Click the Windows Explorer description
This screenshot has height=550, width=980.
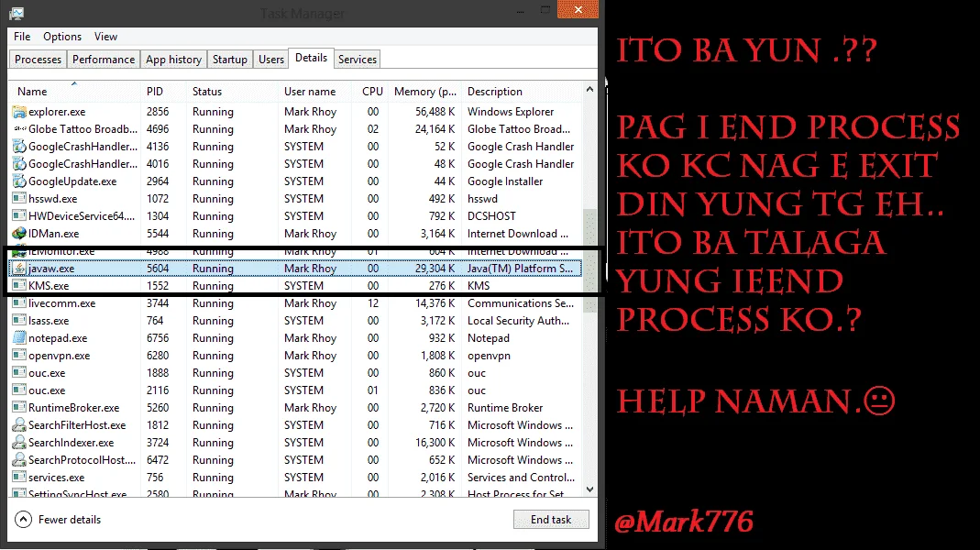tap(511, 112)
